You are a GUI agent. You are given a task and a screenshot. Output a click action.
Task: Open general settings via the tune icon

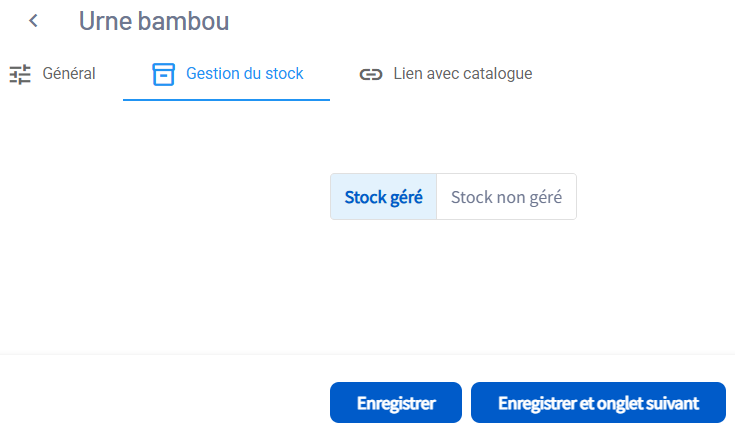(20, 74)
